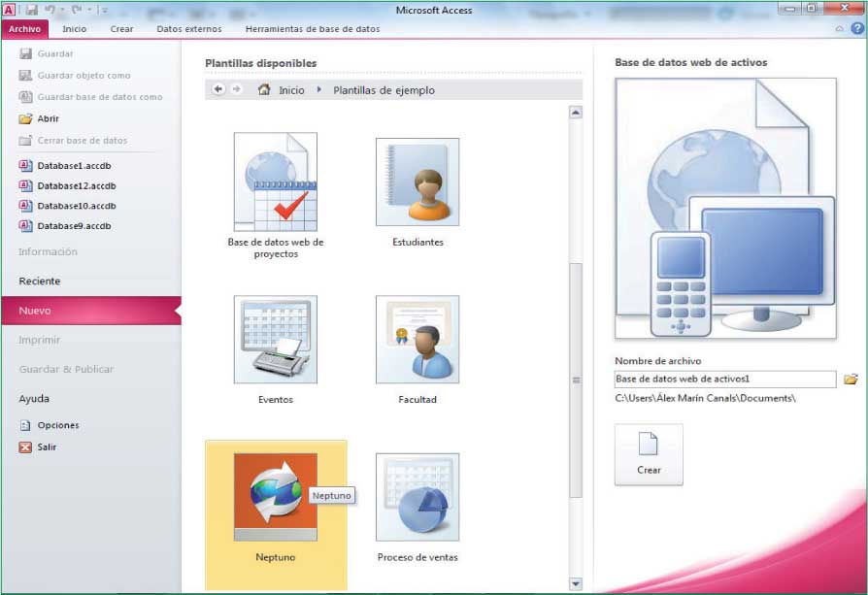Click the scroll up arrow of template list
868x595 pixels.
coord(576,113)
